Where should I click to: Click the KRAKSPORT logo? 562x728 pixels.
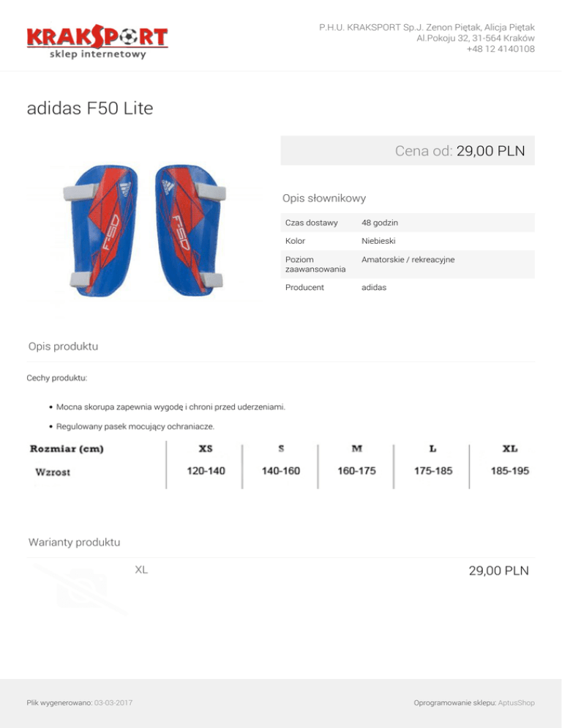(97, 42)
